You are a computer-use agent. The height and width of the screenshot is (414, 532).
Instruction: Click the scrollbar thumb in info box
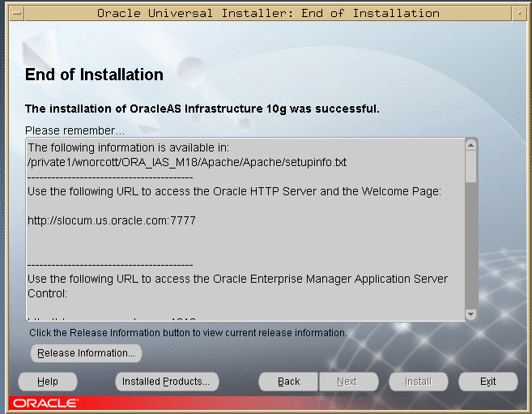pyautogui.click(x=471, y=167)
